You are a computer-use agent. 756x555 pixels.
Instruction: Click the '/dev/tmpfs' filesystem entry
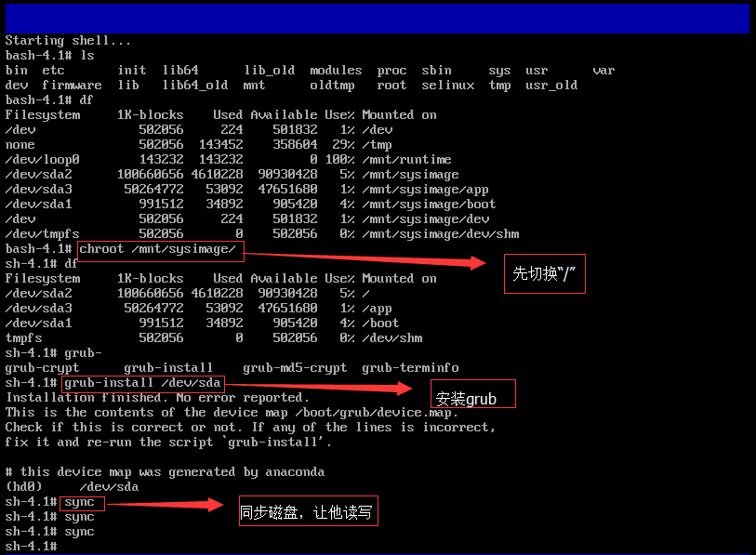(x=42, y=234)
